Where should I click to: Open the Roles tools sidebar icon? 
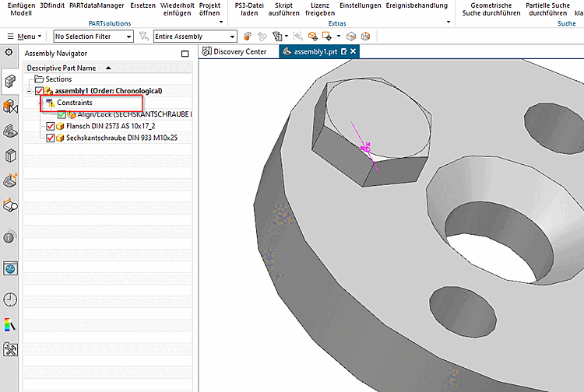click(10, 349)
